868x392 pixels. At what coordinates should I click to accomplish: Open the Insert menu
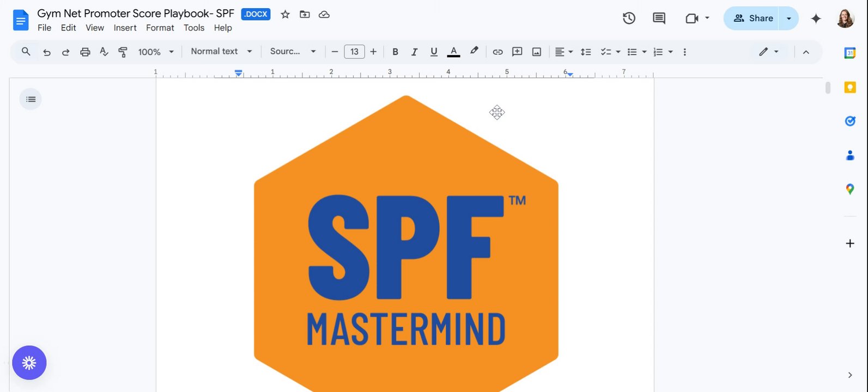(125, 28)
